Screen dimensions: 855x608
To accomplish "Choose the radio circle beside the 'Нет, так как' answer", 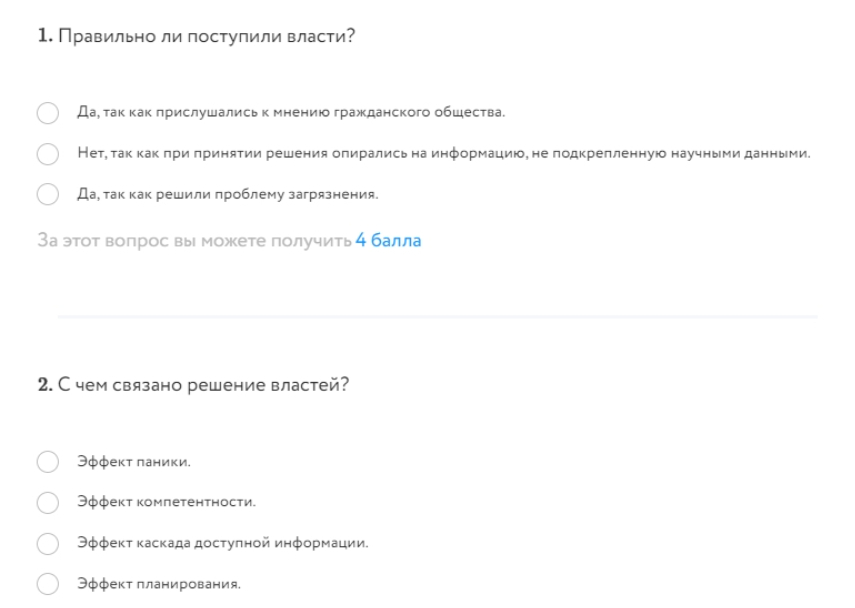I will tap(48, 154).
